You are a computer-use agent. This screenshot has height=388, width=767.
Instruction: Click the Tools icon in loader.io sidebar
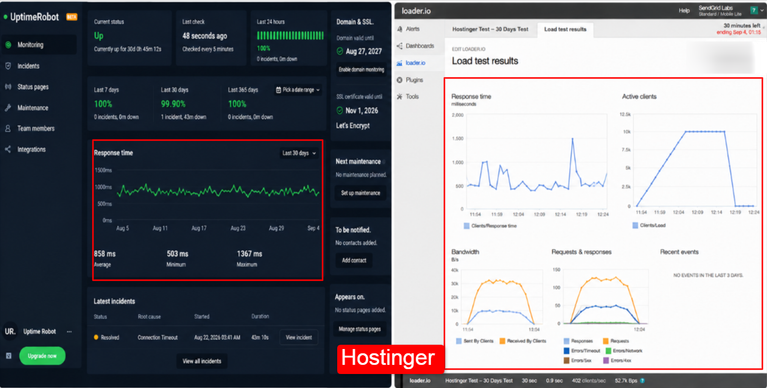(400, 96)
